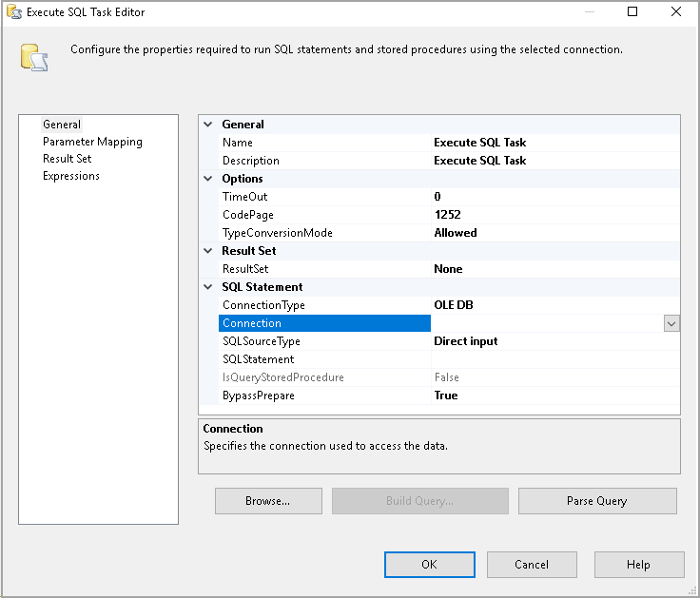
Task: Cancel the Execute SQL Task Editor
Action: tap(532, 565)
